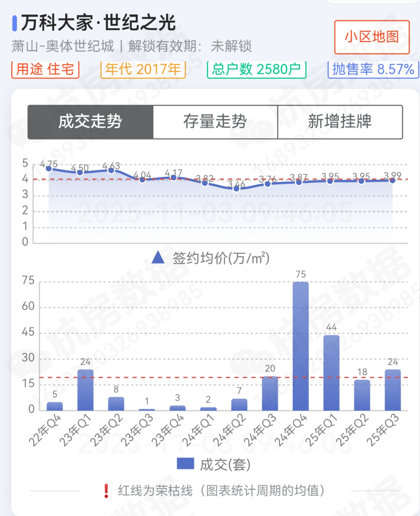This screenshot has width=420, height=516.
Task: Click the 年代 2017年 tag
Action: [x=143, y=69]
